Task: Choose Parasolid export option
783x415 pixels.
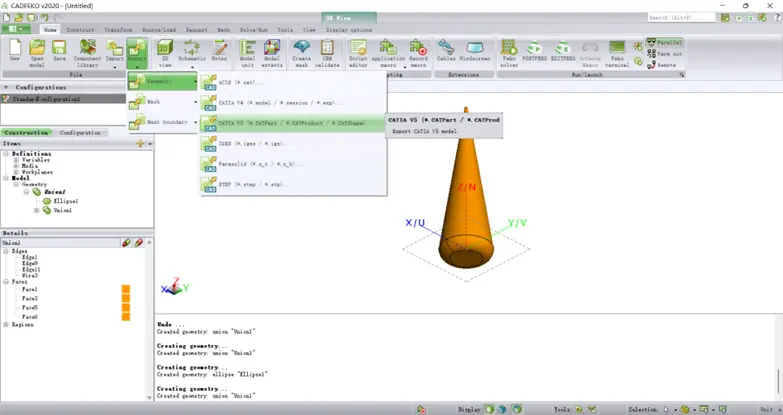Action: click(293, 164)
